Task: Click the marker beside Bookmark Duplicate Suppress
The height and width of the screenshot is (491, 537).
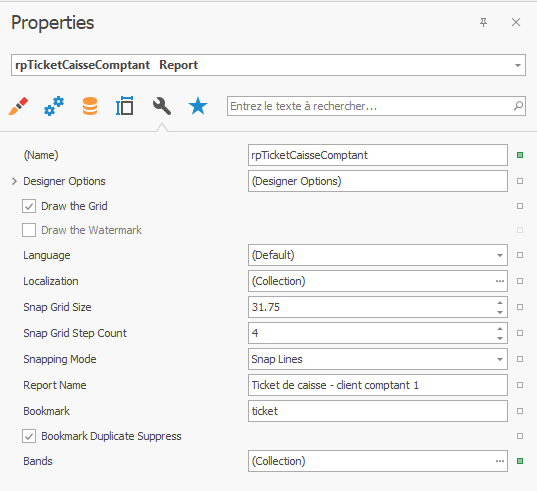Action: [520, 436]
